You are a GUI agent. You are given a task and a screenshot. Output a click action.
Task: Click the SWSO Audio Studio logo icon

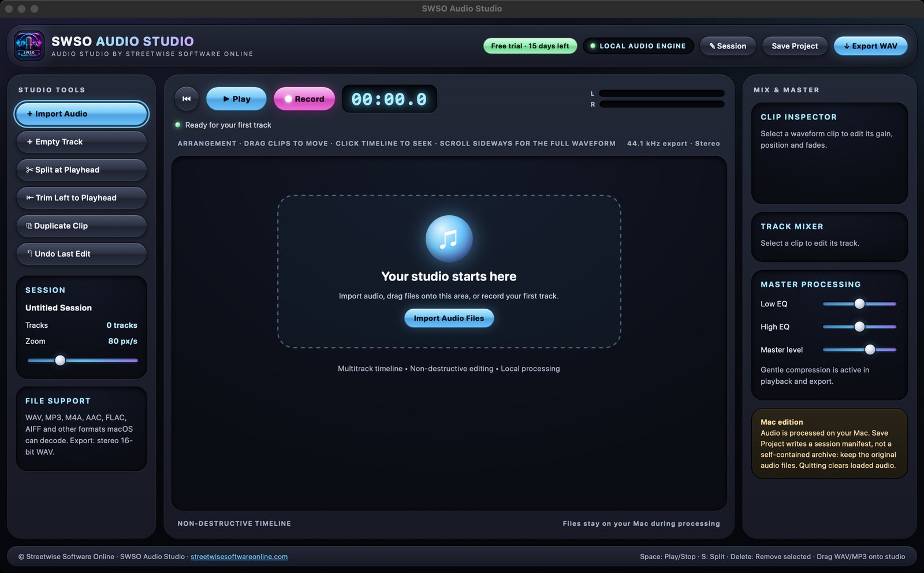tap(29, 46)
